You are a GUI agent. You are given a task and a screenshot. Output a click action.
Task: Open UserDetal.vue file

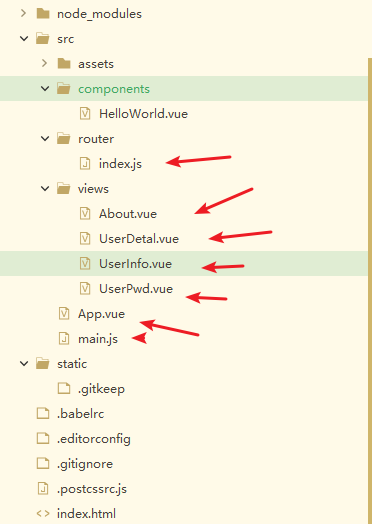point(139,239)
